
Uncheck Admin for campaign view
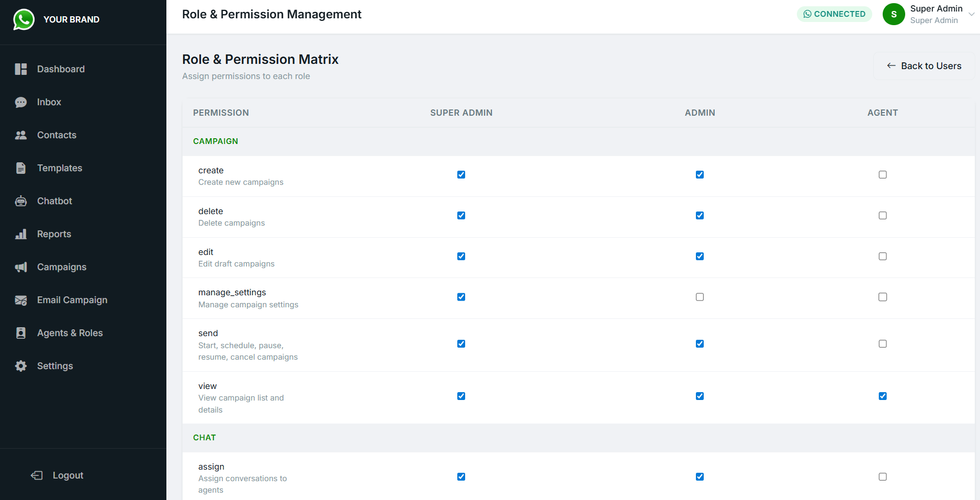point(700,396)
